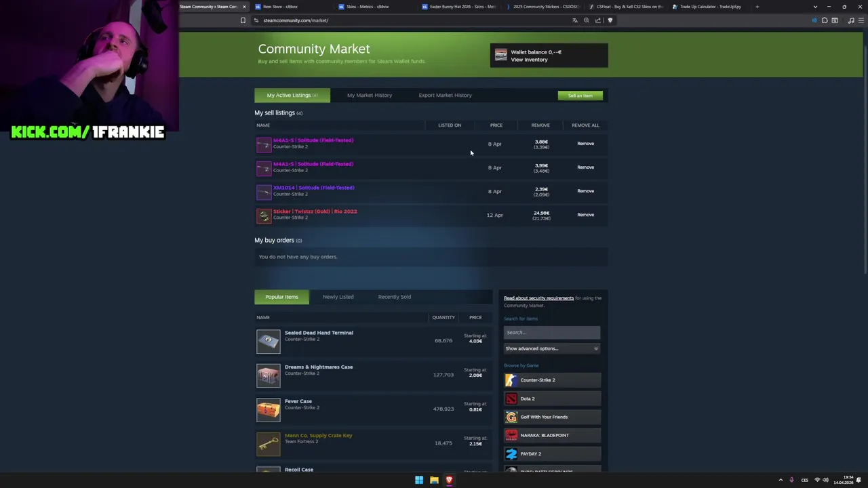868x488 pixels.
Task: Switch to Skins - Metrics s&box browser tab
Action: (376, 7)
